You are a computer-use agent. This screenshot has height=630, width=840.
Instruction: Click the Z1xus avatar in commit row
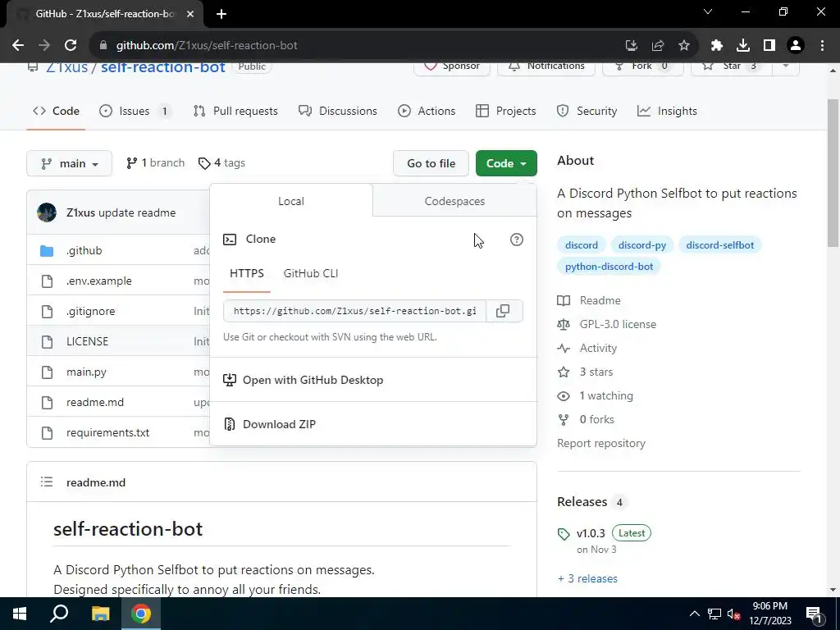click(47, 212)
